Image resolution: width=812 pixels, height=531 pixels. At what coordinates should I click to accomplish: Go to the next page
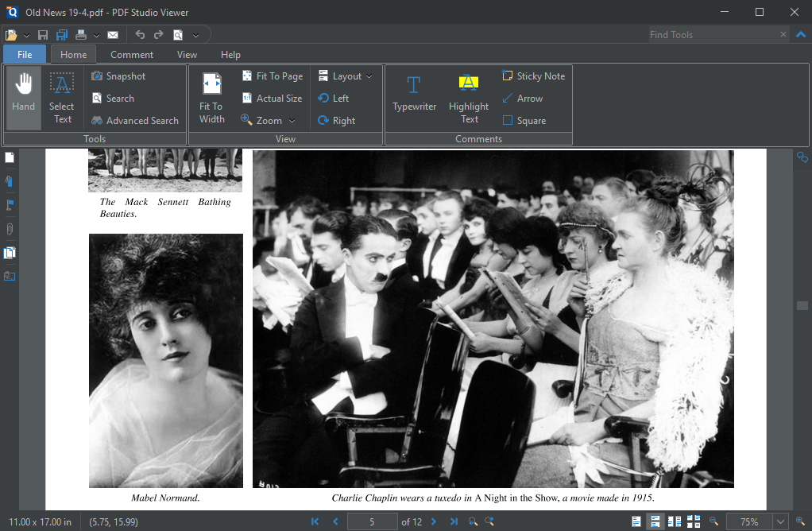(434, 521)
